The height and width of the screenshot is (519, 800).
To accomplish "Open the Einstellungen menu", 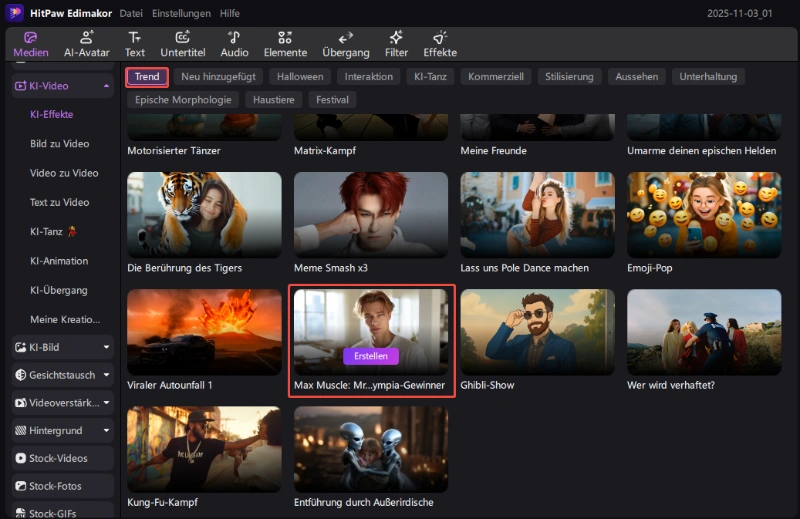I will [x=181, y=14].
